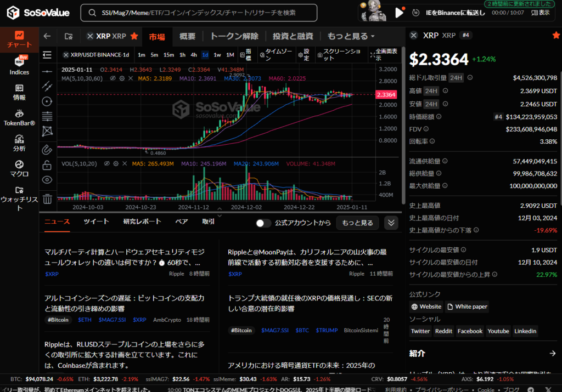Toggle visibility of all drawings
The image size is (562, 392).
tap(47, 180)
